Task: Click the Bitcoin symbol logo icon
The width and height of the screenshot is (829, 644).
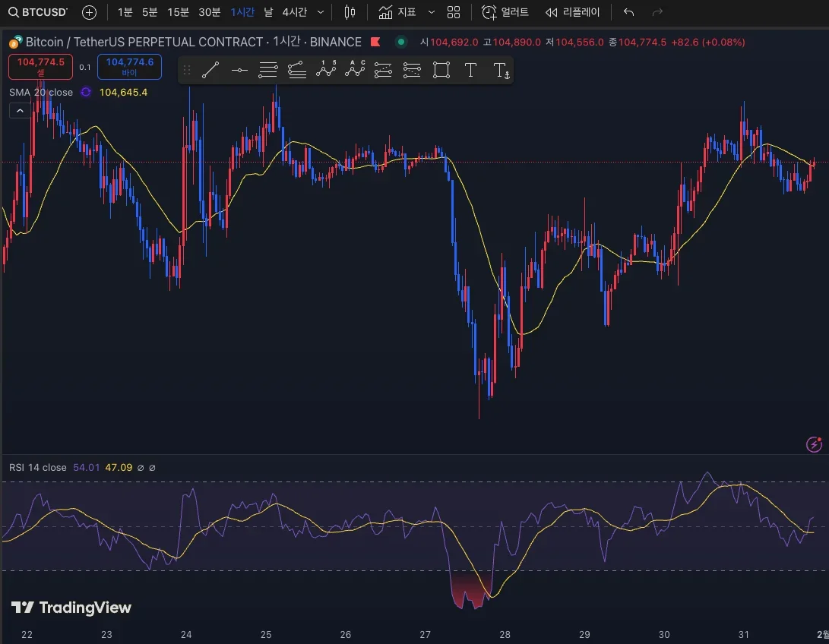Action: (15, 42)
